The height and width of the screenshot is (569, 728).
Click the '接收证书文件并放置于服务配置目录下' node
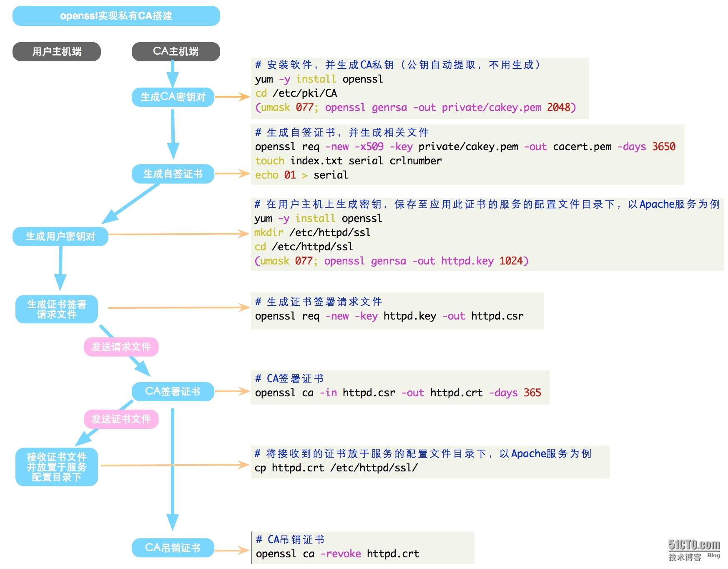pos(57,467)
